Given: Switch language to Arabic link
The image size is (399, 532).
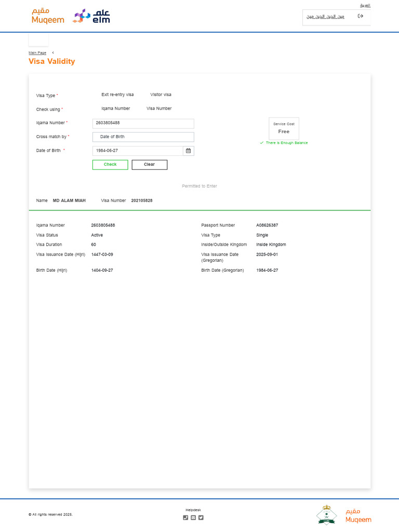Looking at the screenshot, I should tap(365, 5).
